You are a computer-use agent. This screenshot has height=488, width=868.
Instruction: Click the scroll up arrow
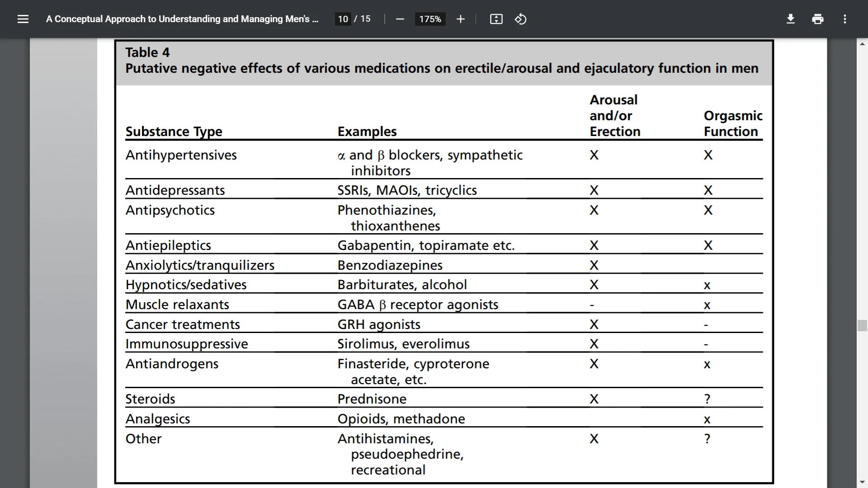tap(862, 44)
